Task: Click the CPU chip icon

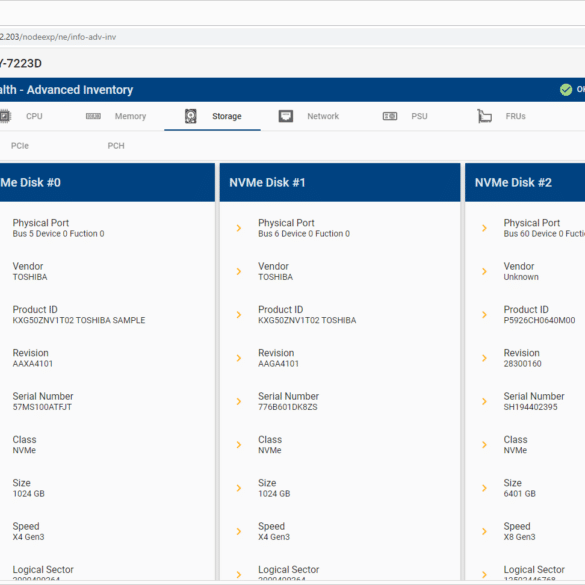Action: [x=5, y=116]
